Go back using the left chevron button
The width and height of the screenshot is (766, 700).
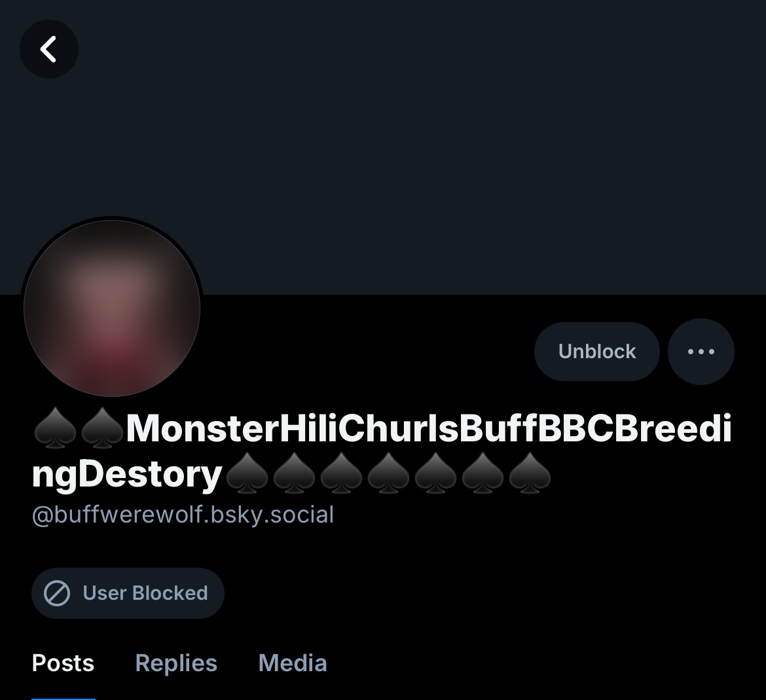(49, 49)
